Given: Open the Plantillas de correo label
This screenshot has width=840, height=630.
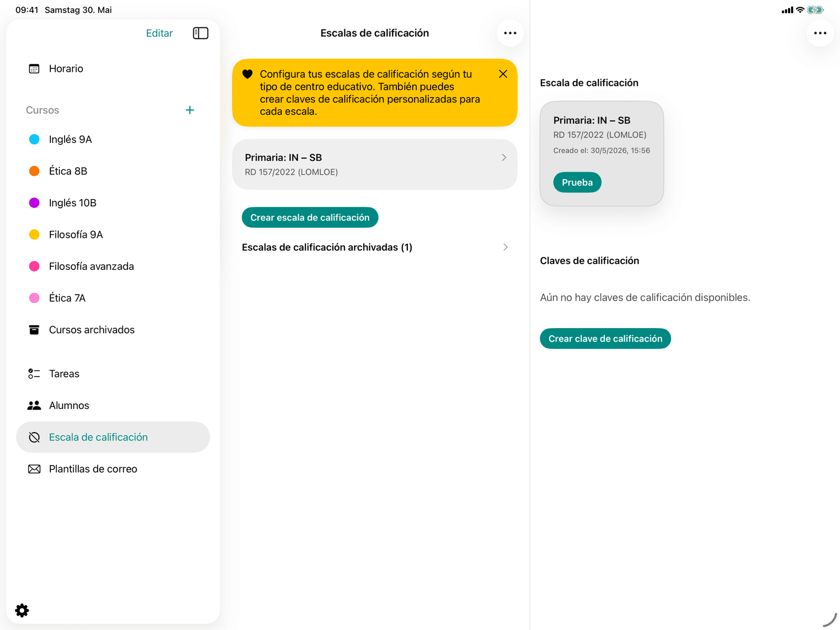Looking at the screenshot, I should (93, 469).
